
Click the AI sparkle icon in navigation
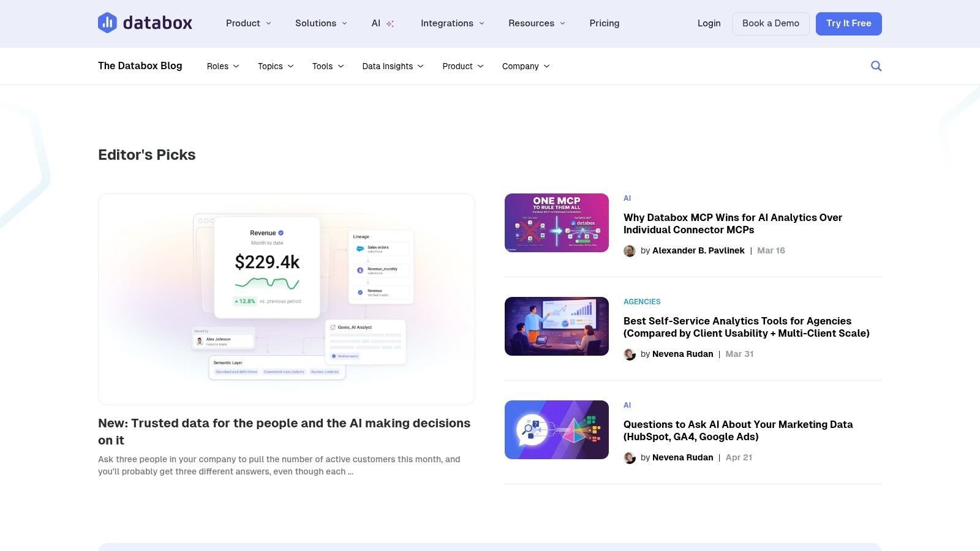pos(390,24)
